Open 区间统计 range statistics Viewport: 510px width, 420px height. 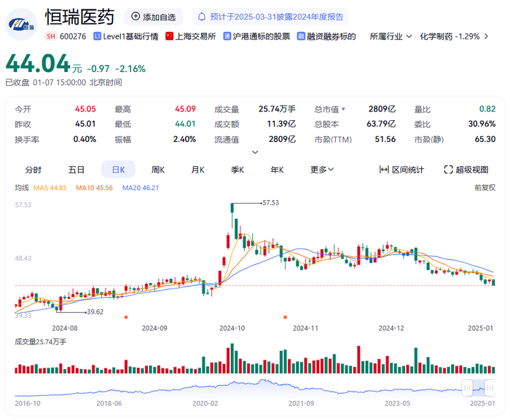coord(407,170)
